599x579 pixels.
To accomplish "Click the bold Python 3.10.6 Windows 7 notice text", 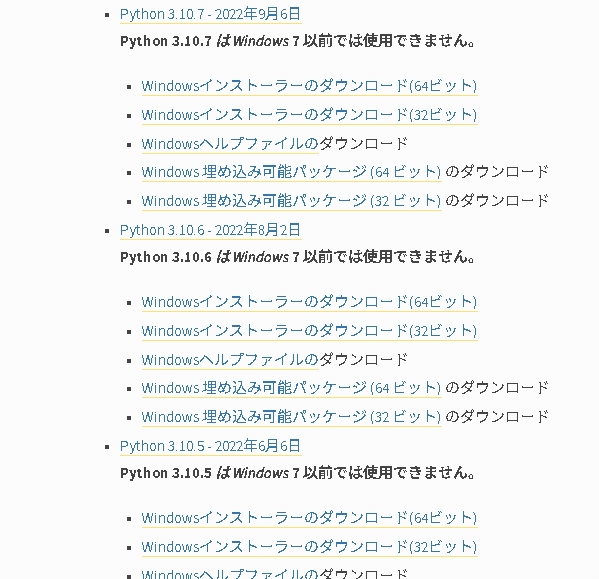I will 297,257.
